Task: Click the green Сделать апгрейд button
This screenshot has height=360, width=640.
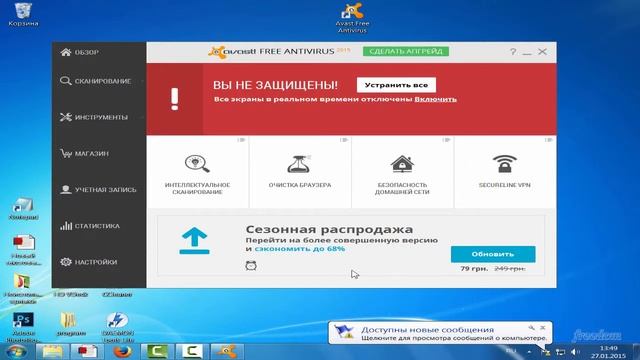Action: point(406,51)
